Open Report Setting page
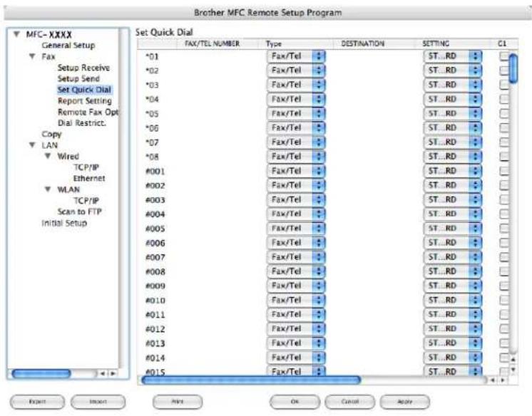The image size is (532, 416). click(x=84, y=100)
